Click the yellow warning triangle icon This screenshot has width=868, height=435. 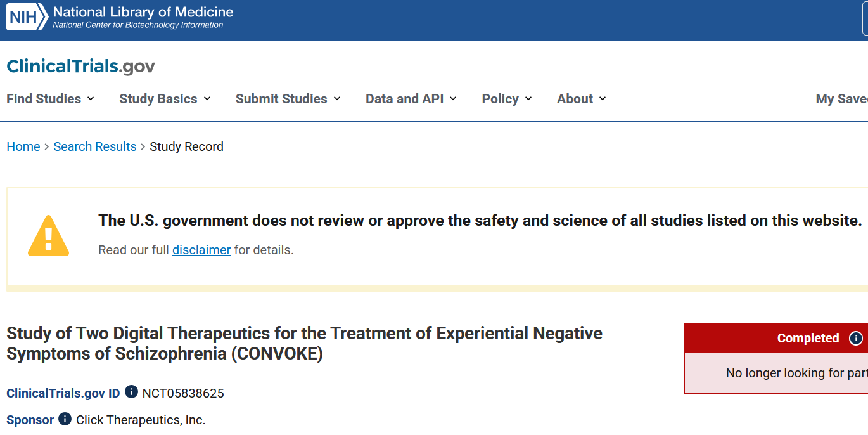[48, 236]
